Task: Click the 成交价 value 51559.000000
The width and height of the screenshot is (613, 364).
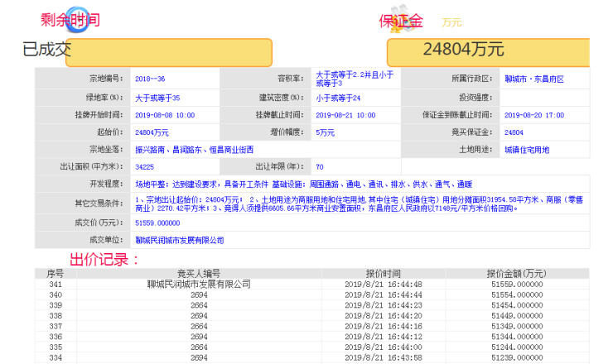Action: (157, 223)
